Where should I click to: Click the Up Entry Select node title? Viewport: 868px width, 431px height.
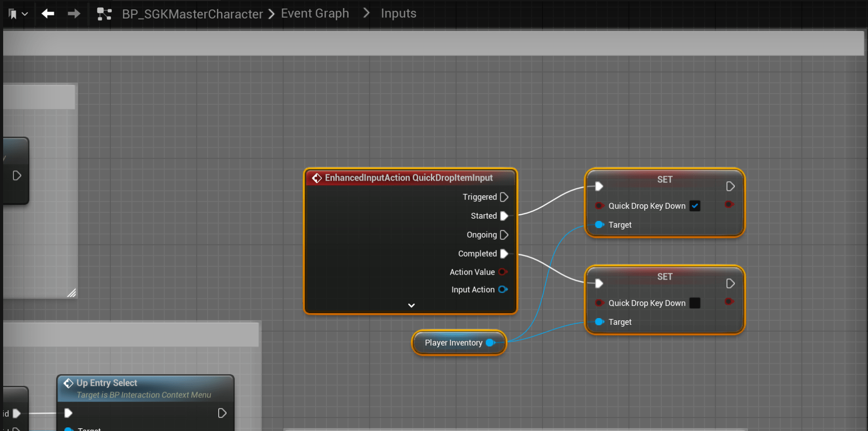(107, 383)
